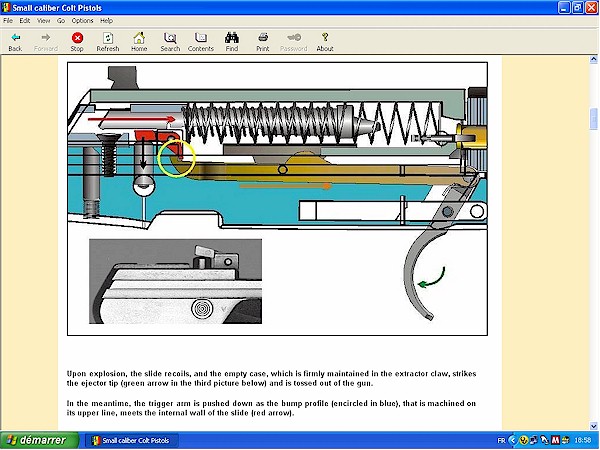Image resolution: width=600 pixels, height=450 pixels.
Task: Click the tray clock showing 18:58
Action: (583, 441)
